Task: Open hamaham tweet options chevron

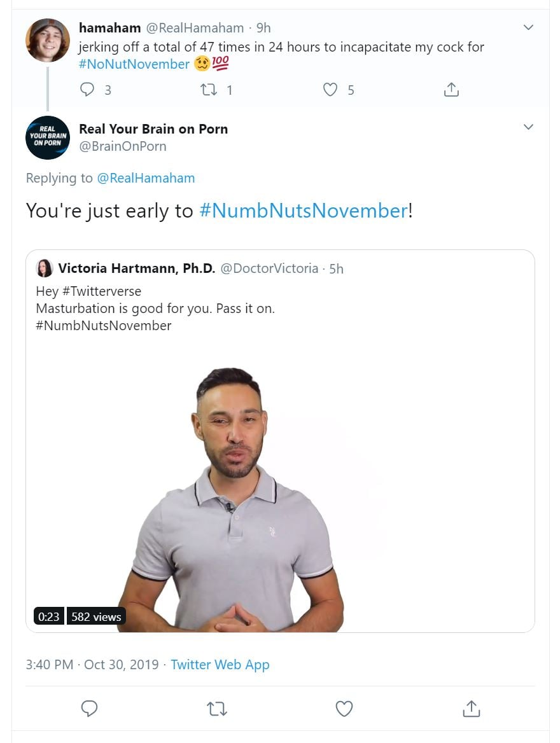Action: click(x=528, y=27)
